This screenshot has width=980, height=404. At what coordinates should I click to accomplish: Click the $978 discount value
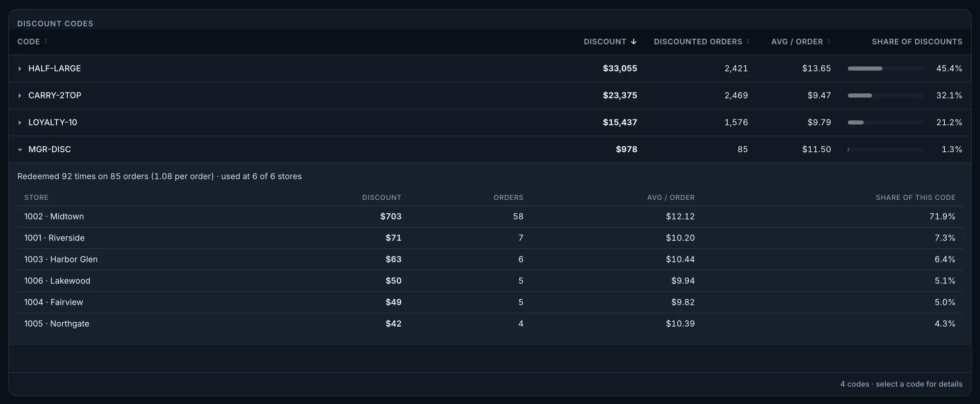point(626,149)
